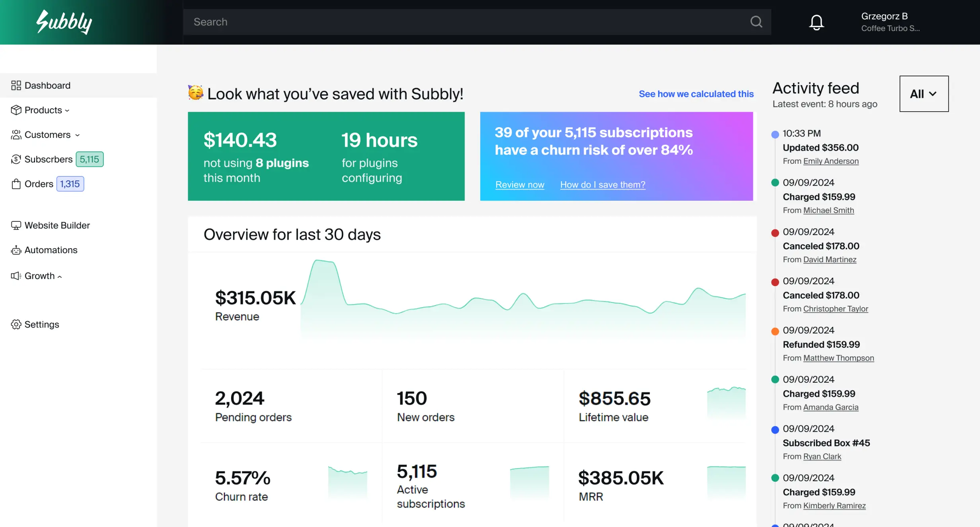Click the Subbly logo
The image size is (980, 527).
[64, 22]
